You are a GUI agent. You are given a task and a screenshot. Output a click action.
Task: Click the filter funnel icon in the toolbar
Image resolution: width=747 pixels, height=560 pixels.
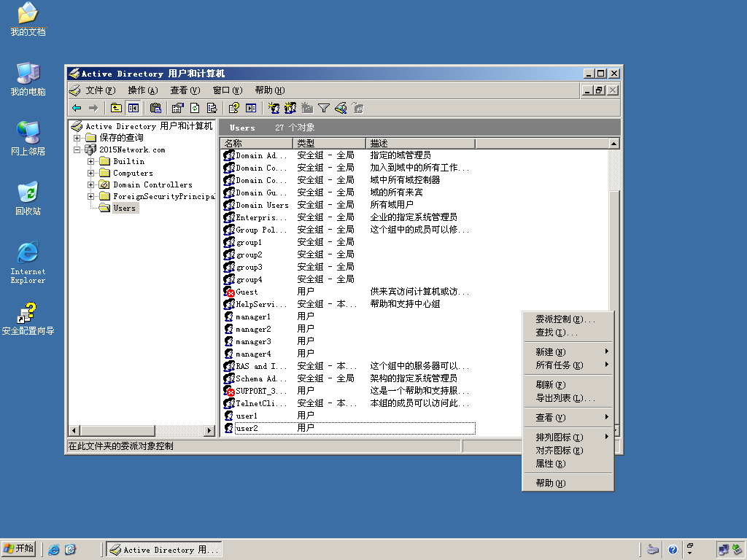pyautogui.click(x=324, y=109)
